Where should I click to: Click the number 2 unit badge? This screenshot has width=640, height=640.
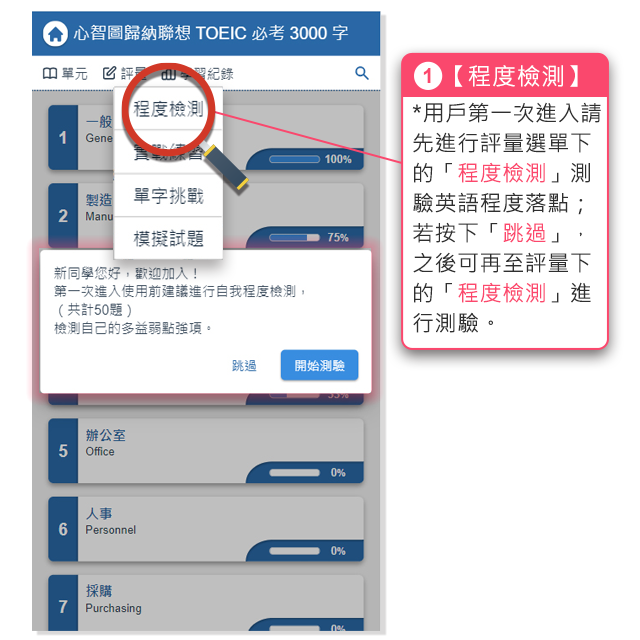pyautogui.click(x=63, y=216)
